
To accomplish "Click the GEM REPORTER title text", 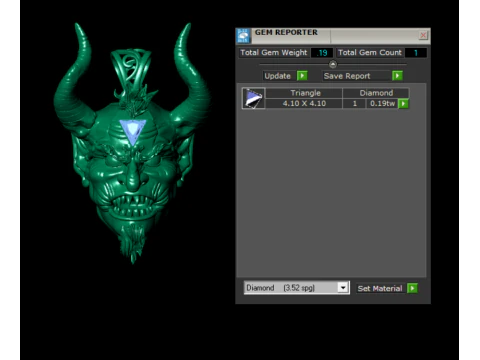I will (x=286, y=33).
